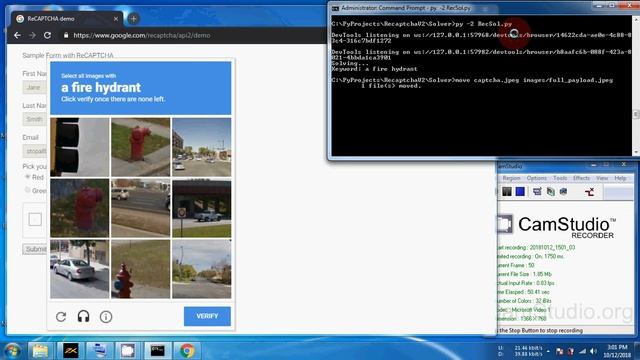The image size is (640, 360).
Task: Click the audio challenge headphones icon
Action: point(83,316)
